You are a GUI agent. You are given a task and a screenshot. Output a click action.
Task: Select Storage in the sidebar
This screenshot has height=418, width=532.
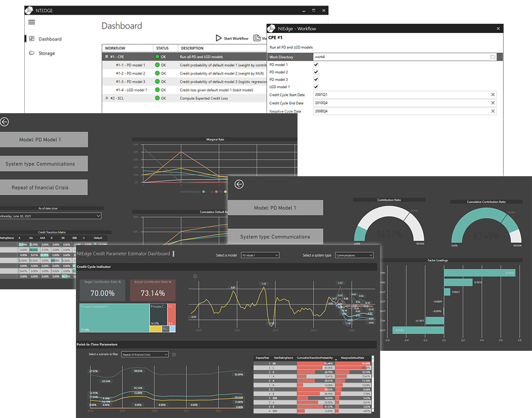(46, 53)
